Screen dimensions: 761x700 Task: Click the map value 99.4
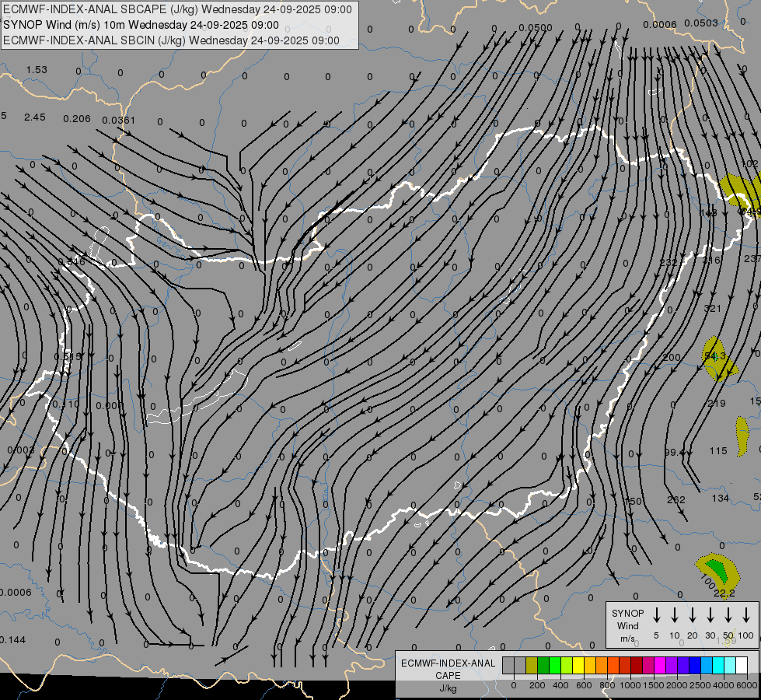(674, 452)
